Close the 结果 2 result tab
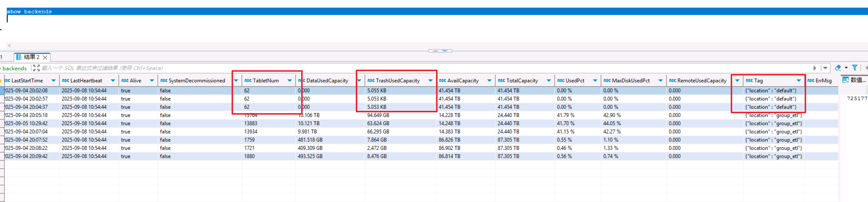Screen dimensions: 868x202 [45, 57]
